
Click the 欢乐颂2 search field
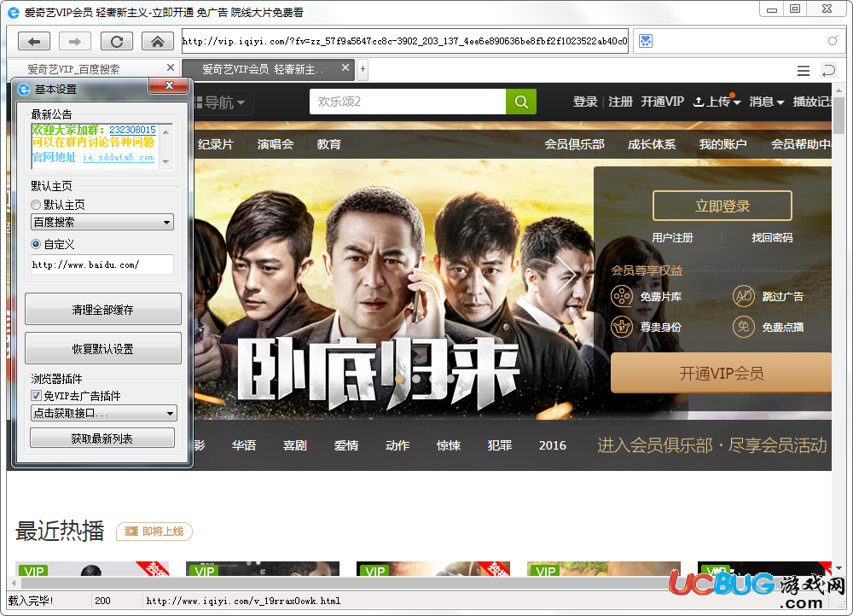point(408,102)
